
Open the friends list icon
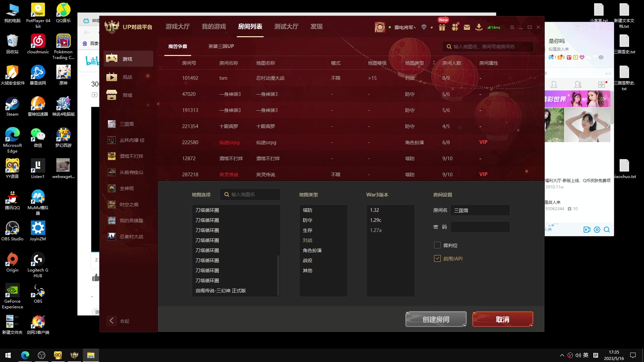click(455, 27)
